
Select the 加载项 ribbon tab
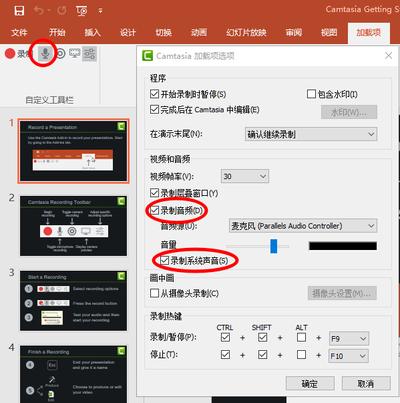click(x=369, y=33)
